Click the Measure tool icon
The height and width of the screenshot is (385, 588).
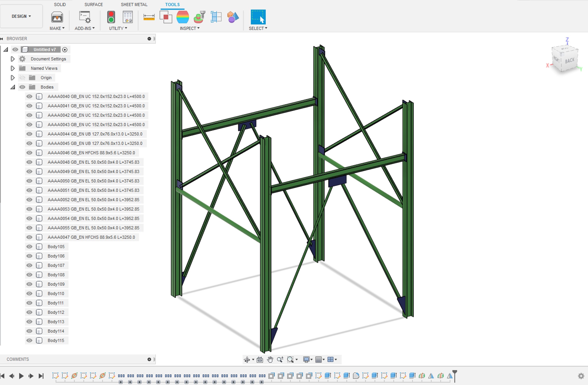(149, 17)
